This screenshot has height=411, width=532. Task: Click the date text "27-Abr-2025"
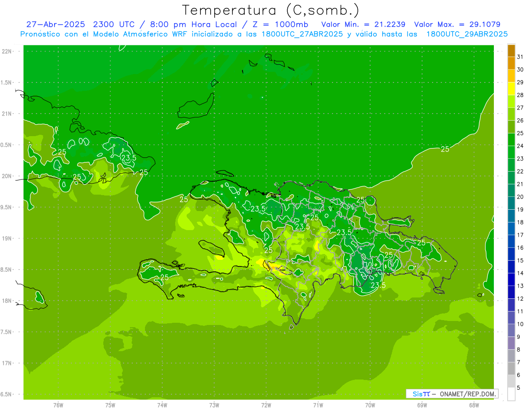[56, 24]
